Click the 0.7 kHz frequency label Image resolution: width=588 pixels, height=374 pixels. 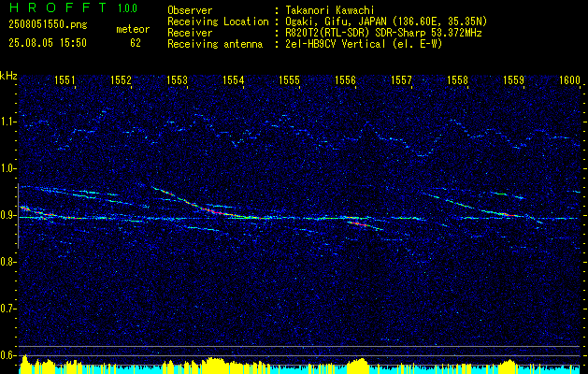click(7, 309)
